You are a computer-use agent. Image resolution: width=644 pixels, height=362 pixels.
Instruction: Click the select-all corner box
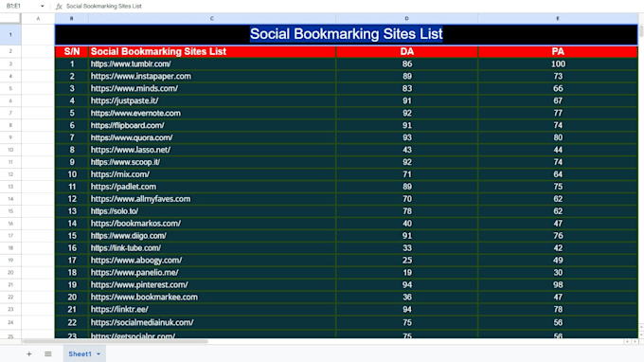(10, 18)
